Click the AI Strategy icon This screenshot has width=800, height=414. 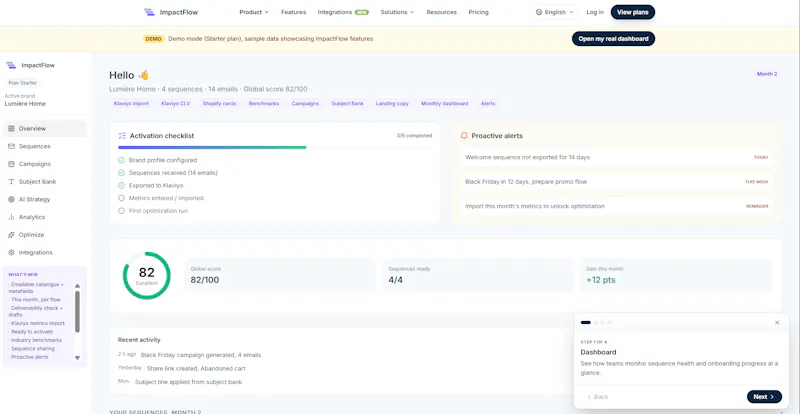(11, 200)
